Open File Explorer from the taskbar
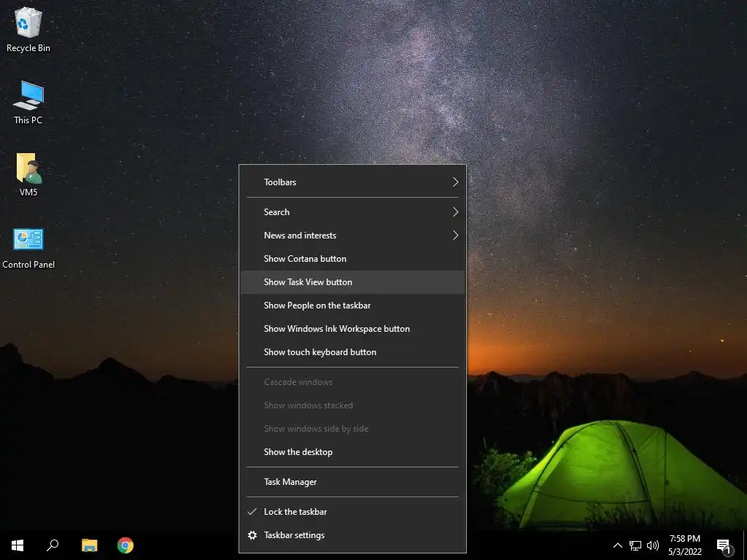 click(89, 545)
